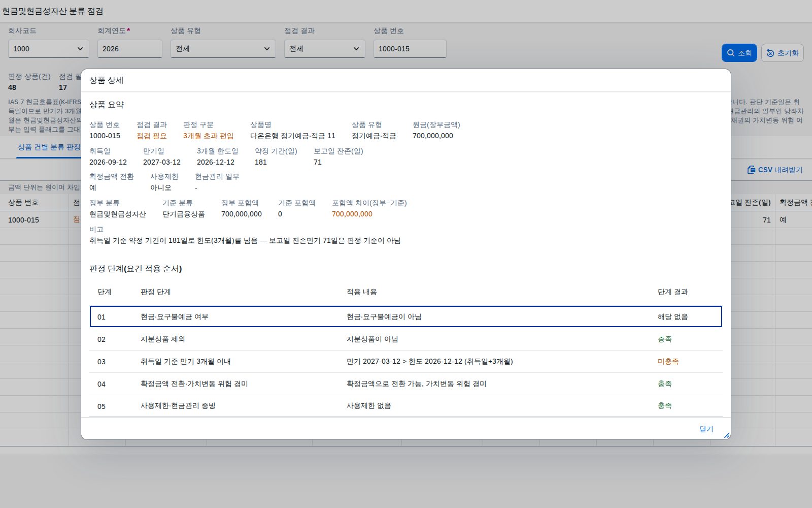This screenshot has width=812, height=508.
Task: Click the product name 다온은행 정기예금·적금 11
Action: (293, 136)
